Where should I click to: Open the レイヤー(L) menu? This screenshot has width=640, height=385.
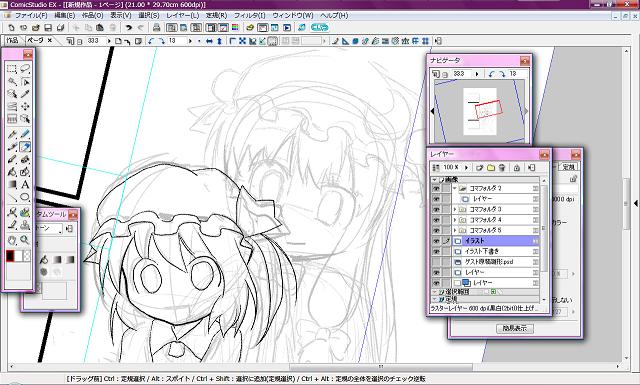click(182, 15)
